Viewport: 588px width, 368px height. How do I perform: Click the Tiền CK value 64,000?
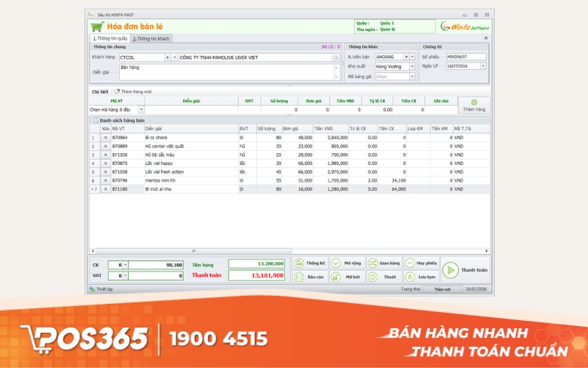[392, 189]
